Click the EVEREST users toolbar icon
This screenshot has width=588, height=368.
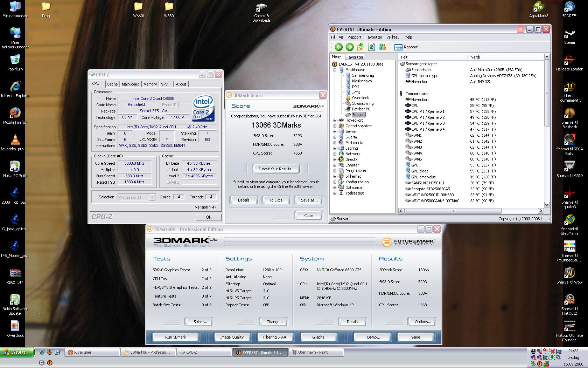point(382,47)
